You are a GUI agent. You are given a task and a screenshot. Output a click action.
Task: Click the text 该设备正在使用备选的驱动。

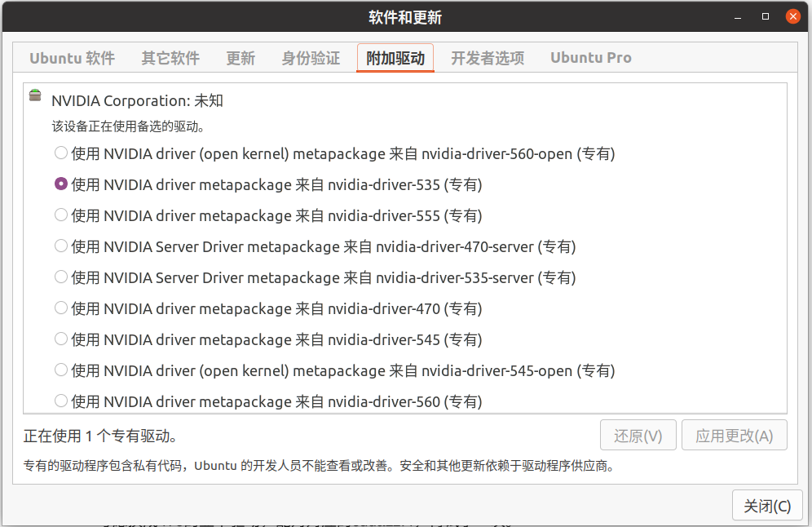[128, 126]
